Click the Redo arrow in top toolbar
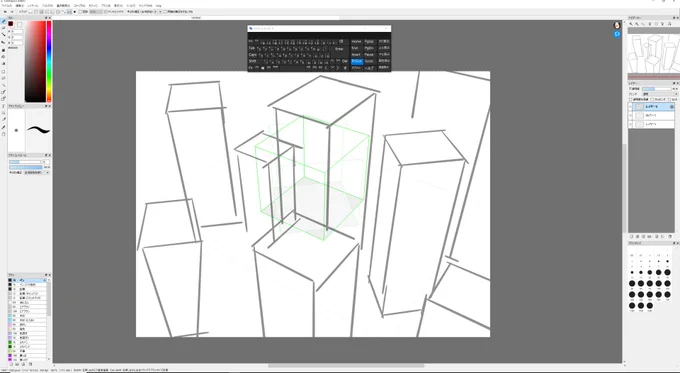Screen dimensions: 680x373 point(12,12)
